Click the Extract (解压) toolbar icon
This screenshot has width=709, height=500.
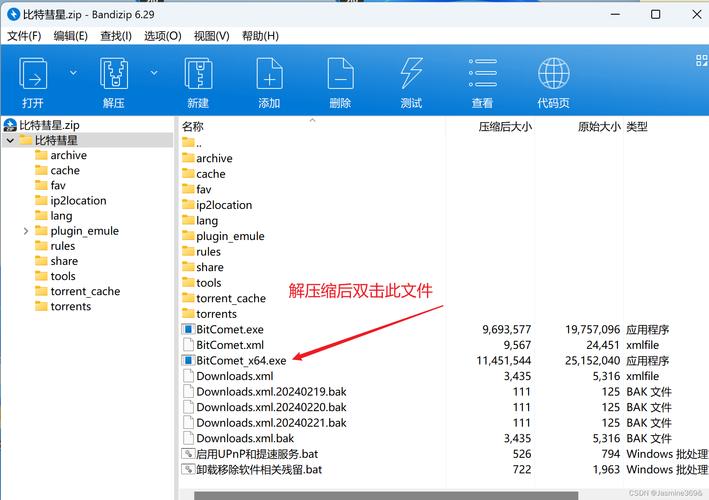click(x=113, y=73)
